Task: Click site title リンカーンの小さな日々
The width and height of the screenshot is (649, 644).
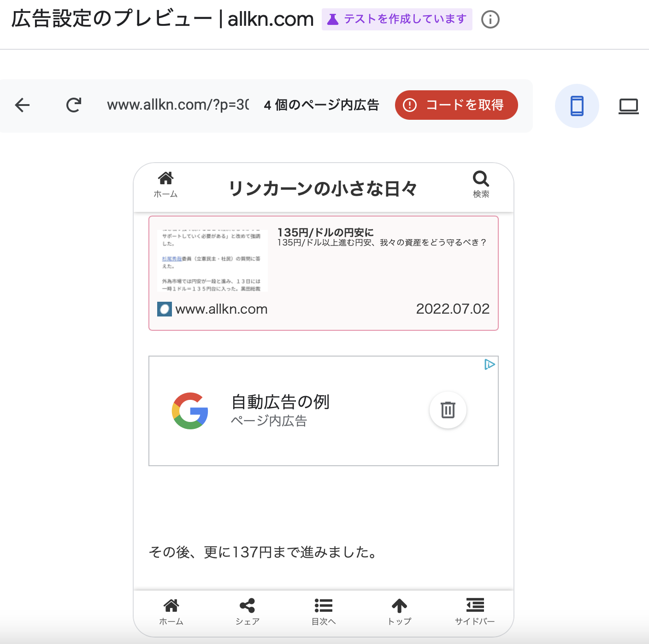Action: click(x=323, y=188)
